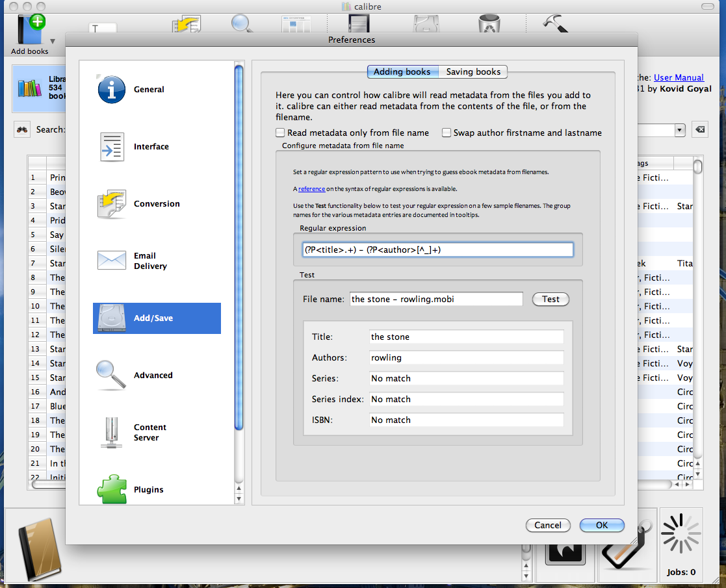The image size is (726, 588).
Task: Click the Title result field
Action: [x=466, y=337]
